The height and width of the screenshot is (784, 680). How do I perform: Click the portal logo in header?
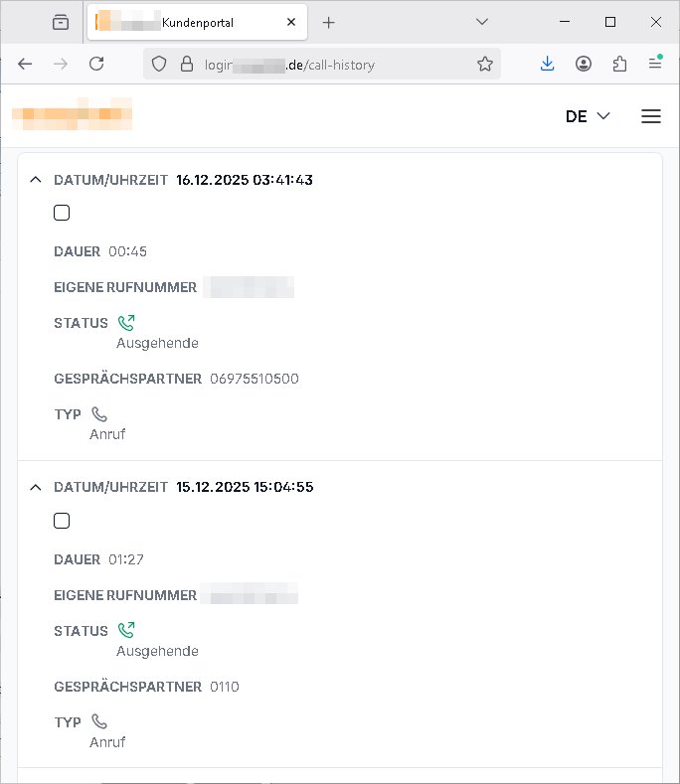73,114
